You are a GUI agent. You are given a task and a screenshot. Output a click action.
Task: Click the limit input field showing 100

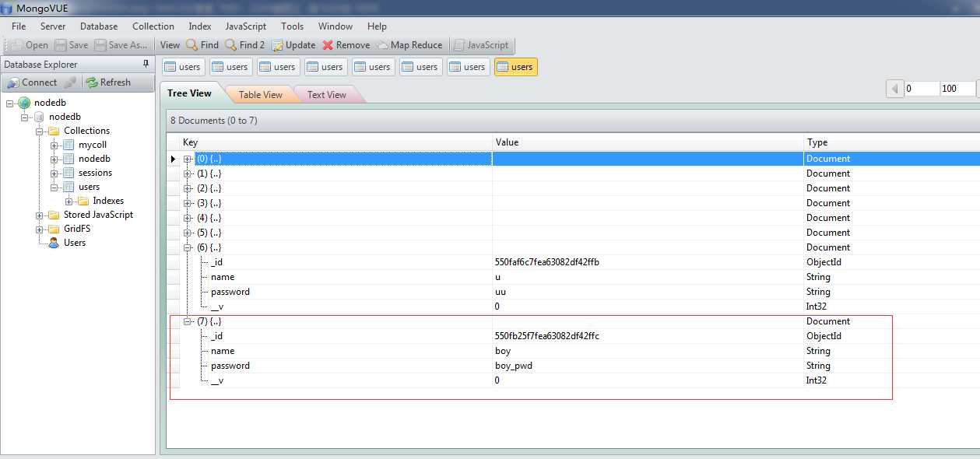click(957, 89)
